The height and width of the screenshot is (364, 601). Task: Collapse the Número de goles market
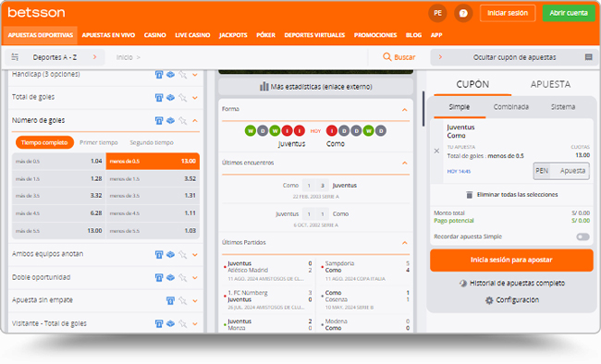click(x=195, y=121)
